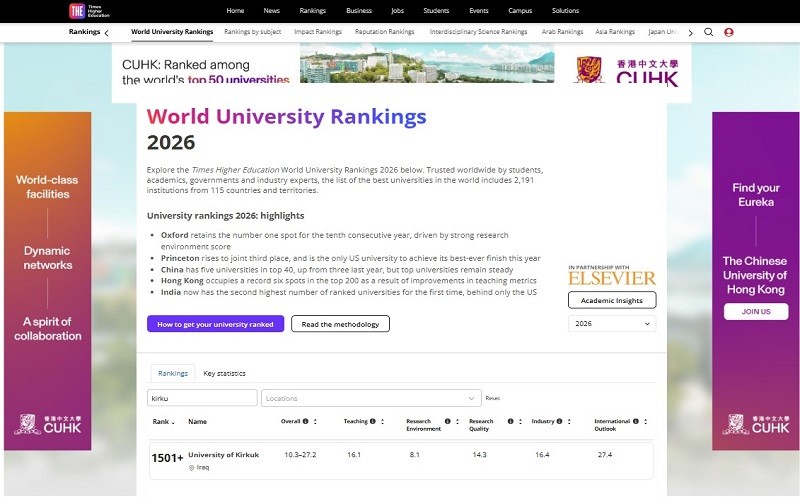Sort by Research Quality using sort arrows
800x500 pixels.
[521, 422]
